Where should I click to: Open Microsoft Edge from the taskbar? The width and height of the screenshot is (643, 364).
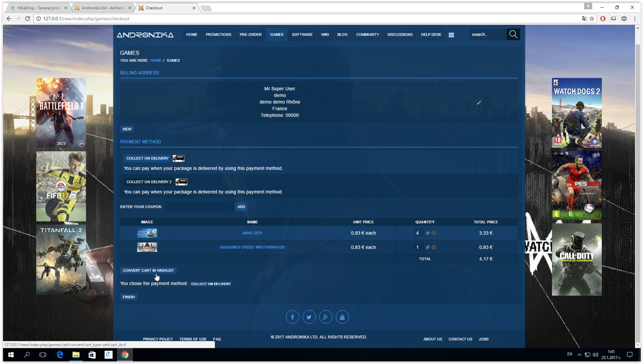(60, 355)
